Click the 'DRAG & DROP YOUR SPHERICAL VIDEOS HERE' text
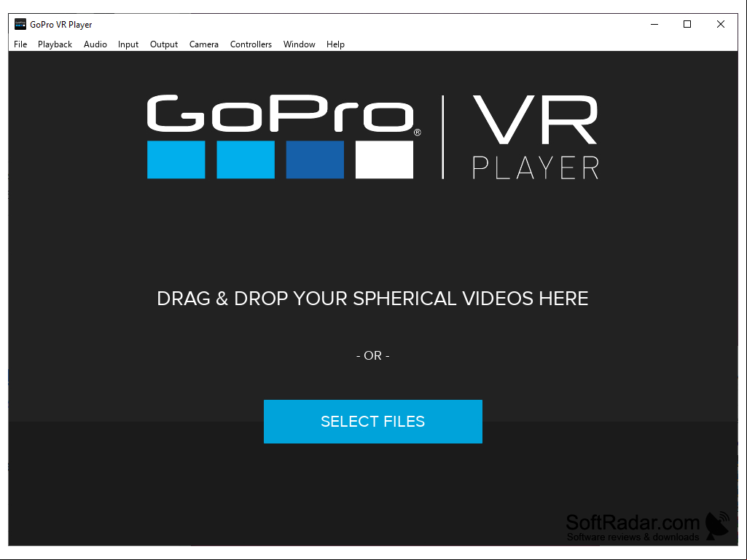This screenshot has width=747, height=560. click(x=372, y=299)
